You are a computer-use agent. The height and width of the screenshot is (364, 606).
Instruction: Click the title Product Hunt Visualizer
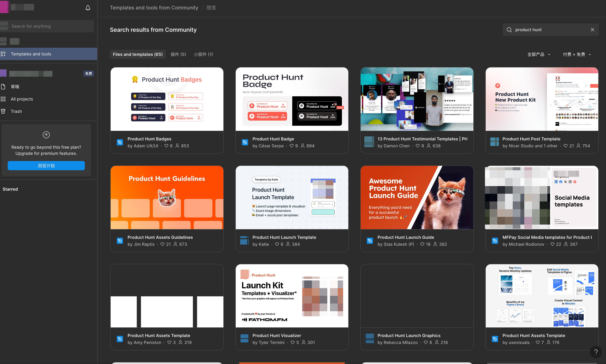[277, 335]
